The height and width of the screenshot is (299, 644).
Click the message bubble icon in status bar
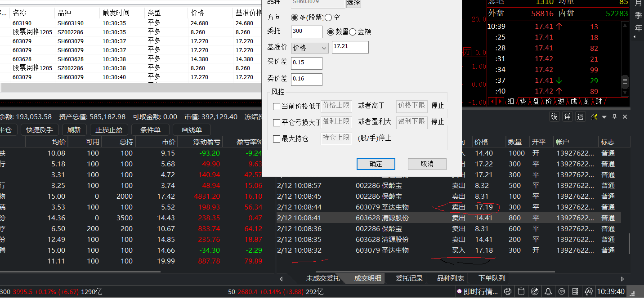click(562, 291)
